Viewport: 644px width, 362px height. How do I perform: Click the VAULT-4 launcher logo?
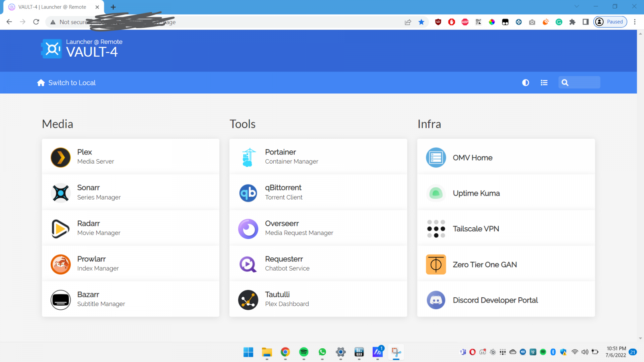pos(52,49)
